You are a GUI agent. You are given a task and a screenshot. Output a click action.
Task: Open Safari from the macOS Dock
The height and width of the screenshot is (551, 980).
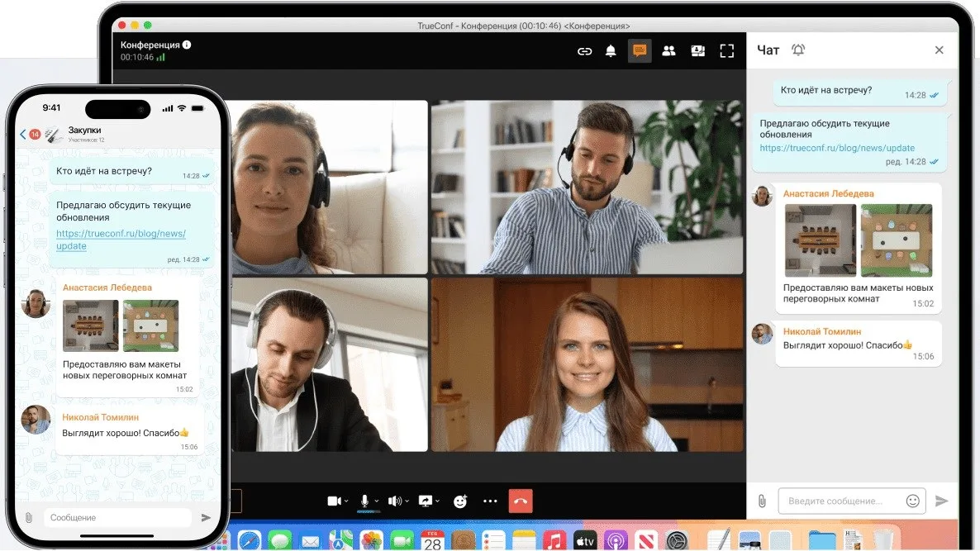(249, 540)
